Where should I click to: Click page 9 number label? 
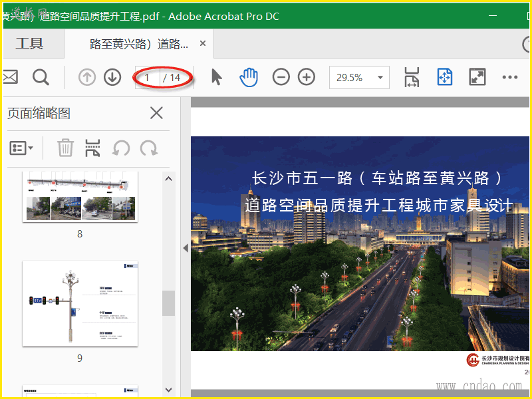click(x=80, y=358)
